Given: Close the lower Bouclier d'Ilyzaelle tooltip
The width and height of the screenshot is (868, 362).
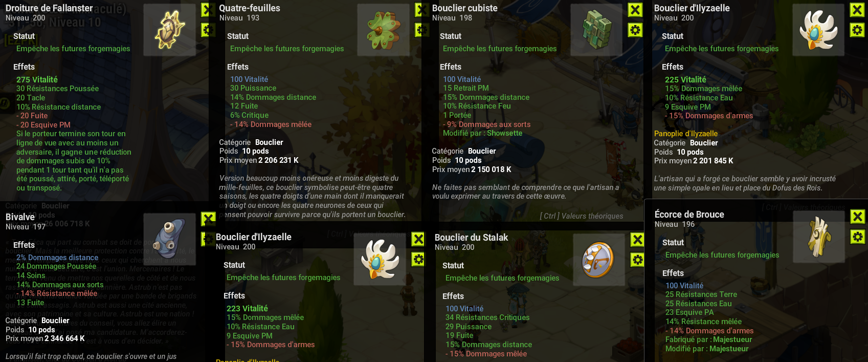Looking at the screenshot, I should 418,239.
